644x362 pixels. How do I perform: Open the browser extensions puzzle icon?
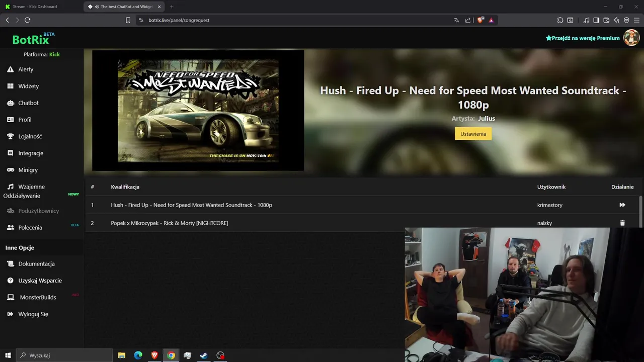coord(560,20)
